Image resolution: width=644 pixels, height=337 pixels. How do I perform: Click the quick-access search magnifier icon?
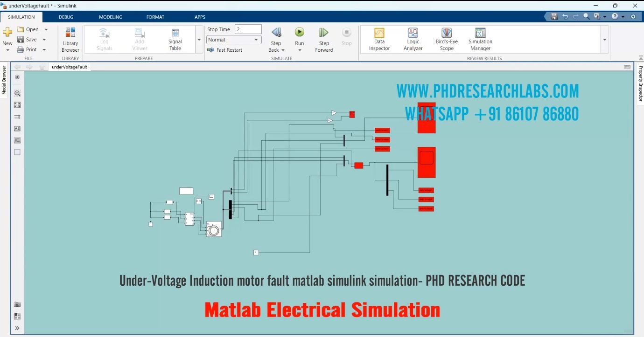coord(586,16)
